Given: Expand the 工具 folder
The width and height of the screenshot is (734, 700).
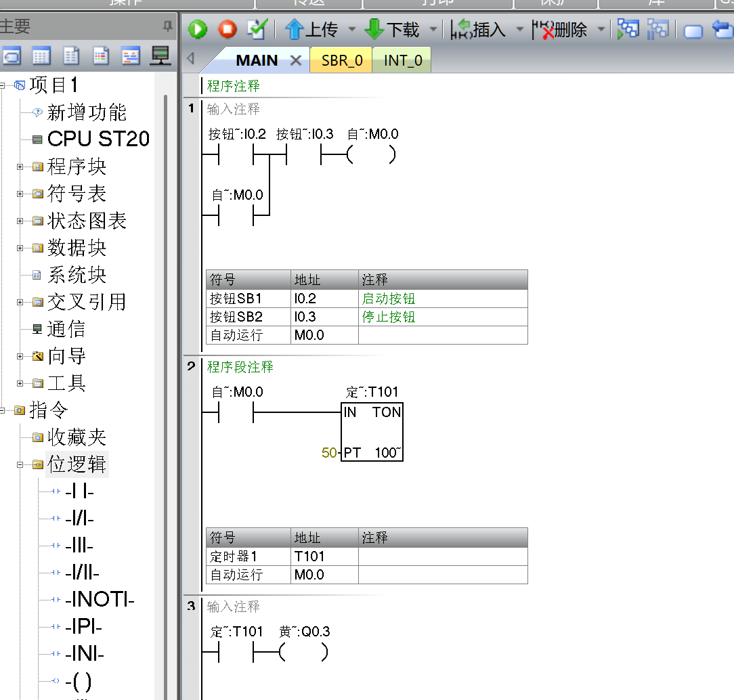Looking at the screenshot, I should [20, 384].
